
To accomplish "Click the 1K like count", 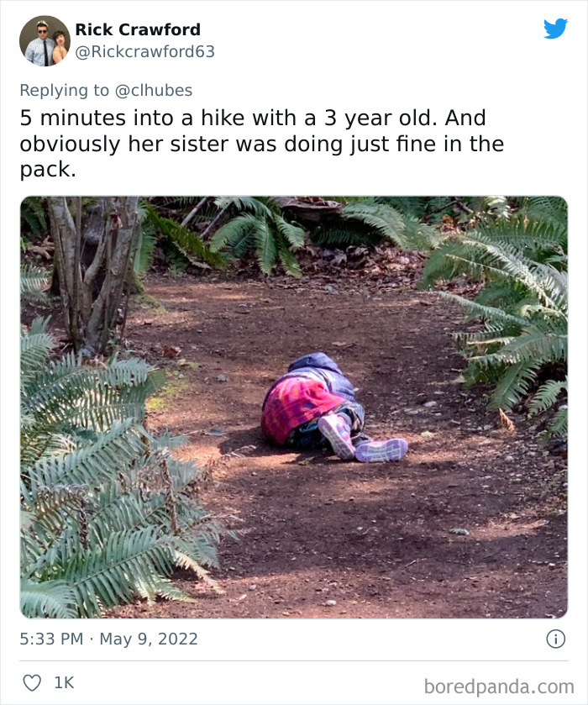I will pyautogui.click(x=56, y=681).
